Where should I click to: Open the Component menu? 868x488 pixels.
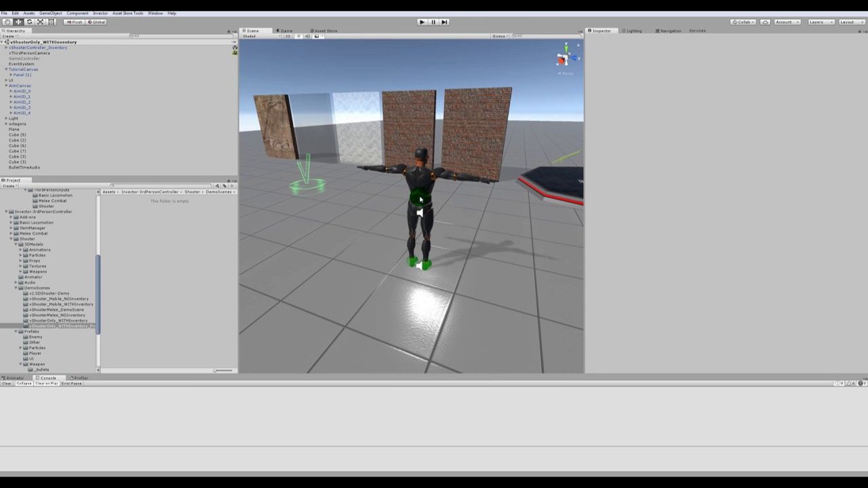77,13
